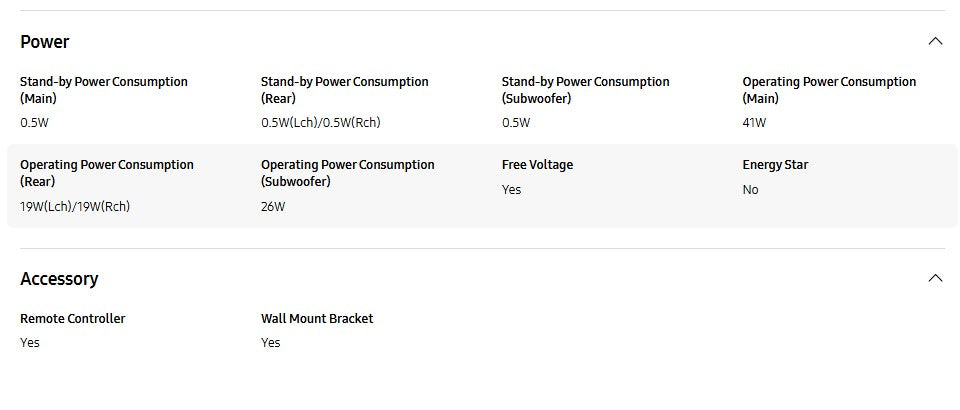Click the Operating Power Consumption (Main) label
This screenshot has height=410, width=960.
coord(829,90)
